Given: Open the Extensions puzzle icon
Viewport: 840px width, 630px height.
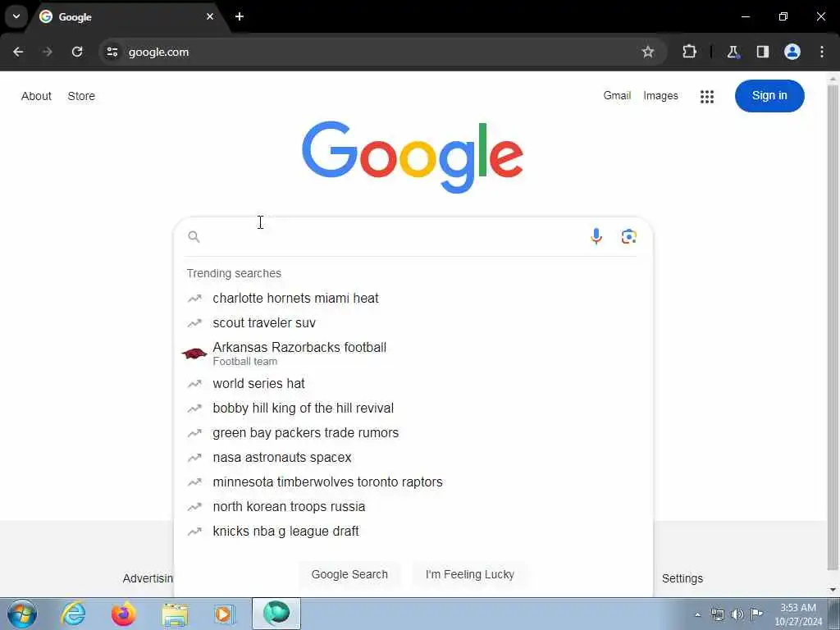Looking at the screenshot, I should click(x=689, y=52).
